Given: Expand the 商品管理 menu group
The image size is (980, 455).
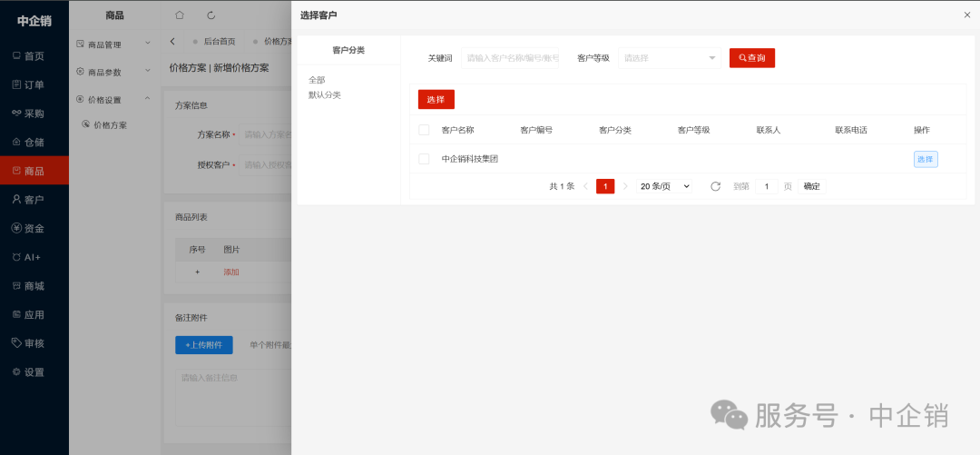Looking at the screenshot, I should 114,44.
